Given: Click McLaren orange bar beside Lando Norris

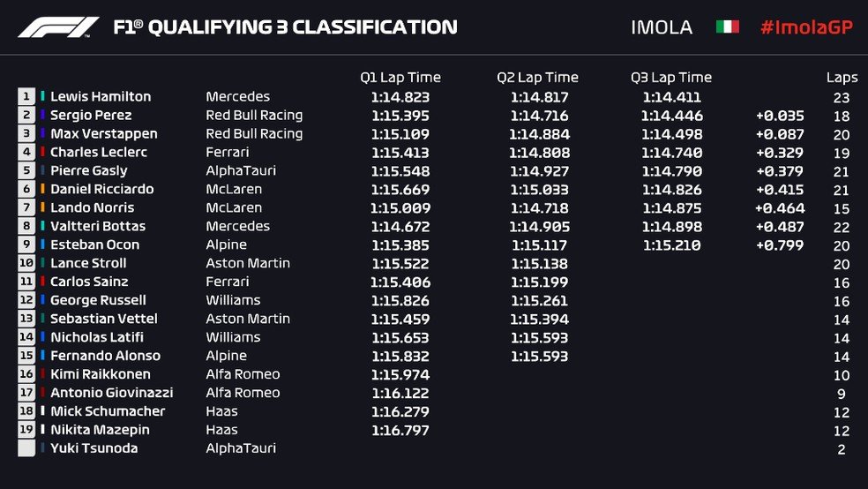Looking at the screenshot, I should point(42,207).
